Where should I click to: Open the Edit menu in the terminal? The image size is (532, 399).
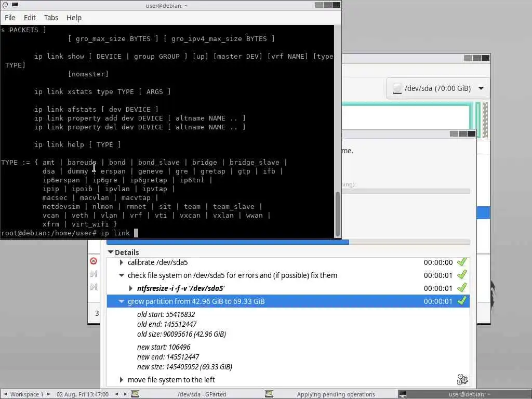tap(30, 18)
